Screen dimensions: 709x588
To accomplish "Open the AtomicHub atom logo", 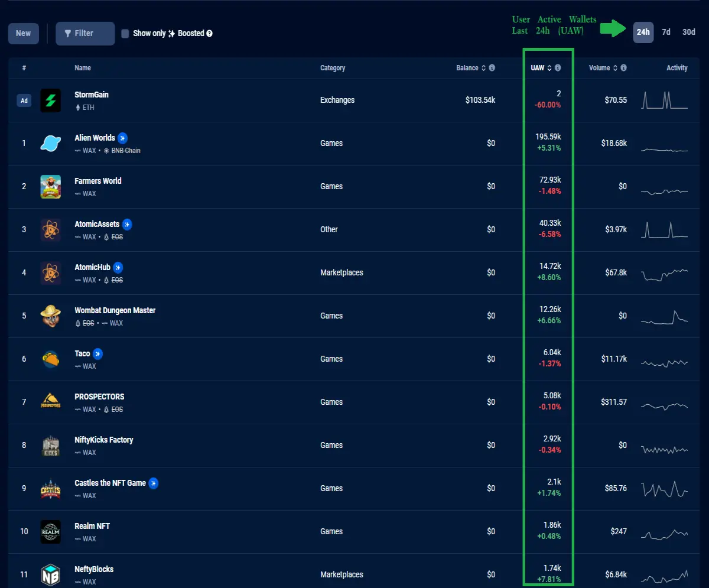I will click(x=50, y=273).
